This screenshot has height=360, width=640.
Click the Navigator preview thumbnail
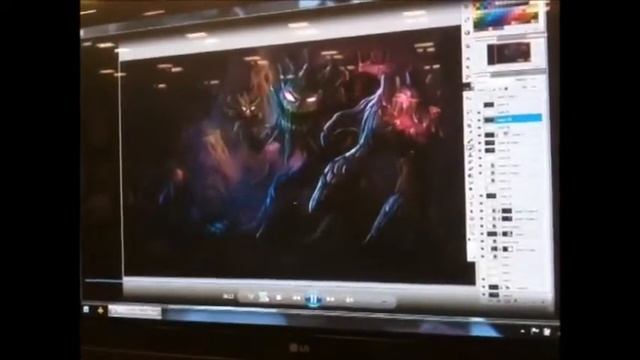pos(509,53)
